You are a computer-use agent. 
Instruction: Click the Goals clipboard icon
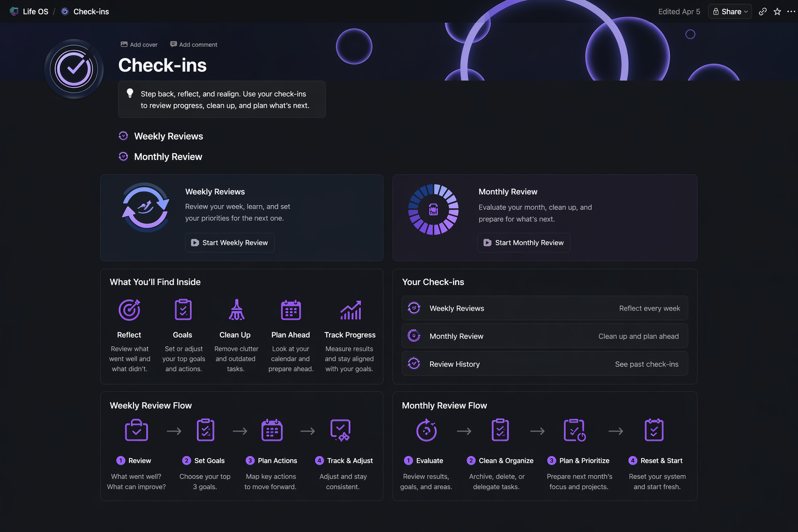(183, 310)
